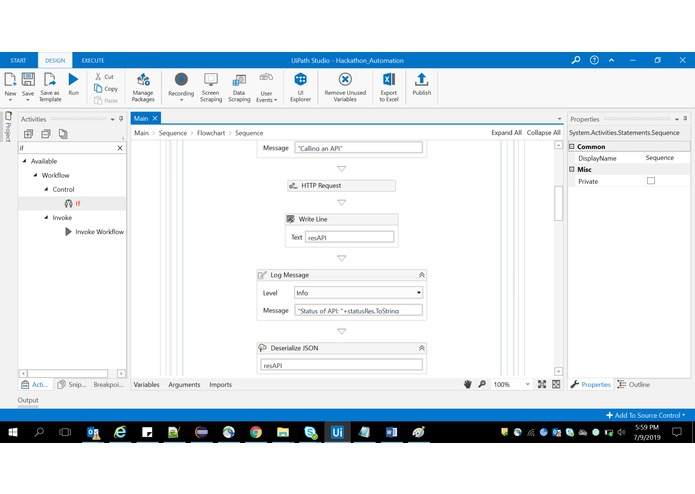Screen dimensions: 695x494
Task: Click Expand All in the designer
Action: pyautogui.click(x=506, y=132)
